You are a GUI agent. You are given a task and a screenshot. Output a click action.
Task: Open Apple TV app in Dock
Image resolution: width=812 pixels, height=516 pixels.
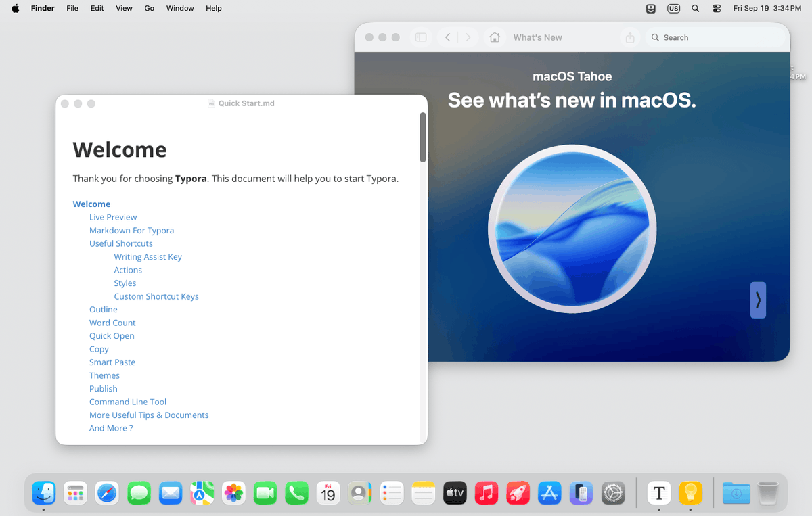pos(455,493)
